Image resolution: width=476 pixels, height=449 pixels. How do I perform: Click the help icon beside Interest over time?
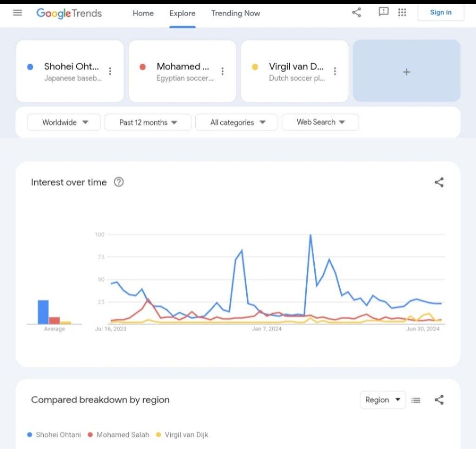pos(119,182)
